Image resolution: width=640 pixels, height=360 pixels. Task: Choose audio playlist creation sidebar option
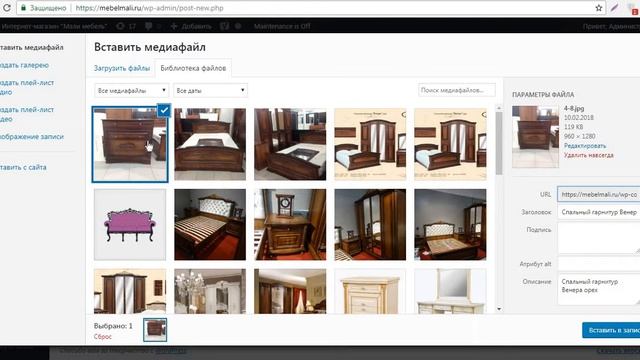click(27, 87)
